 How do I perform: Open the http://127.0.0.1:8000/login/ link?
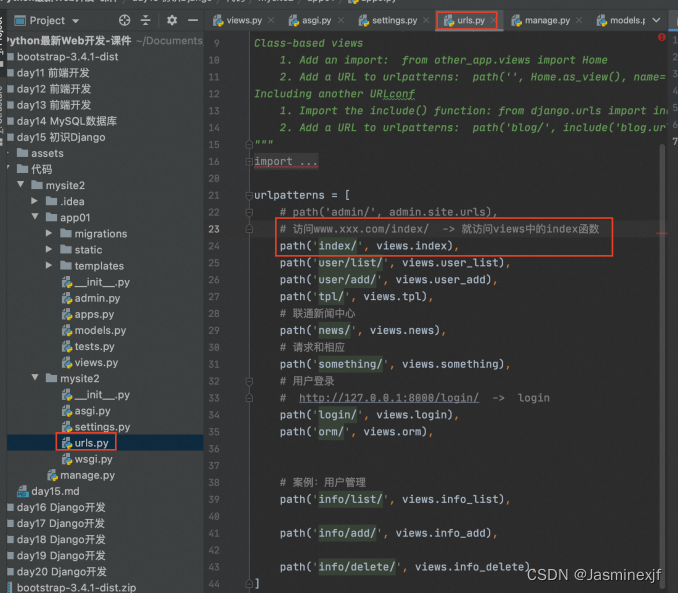pyautogui.click(x=389, y=397)
